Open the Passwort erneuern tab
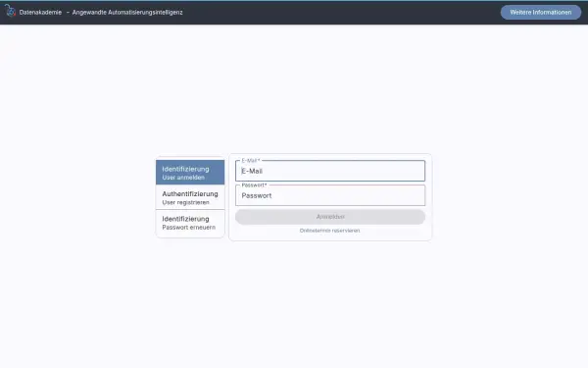 (x=190, y=223)
